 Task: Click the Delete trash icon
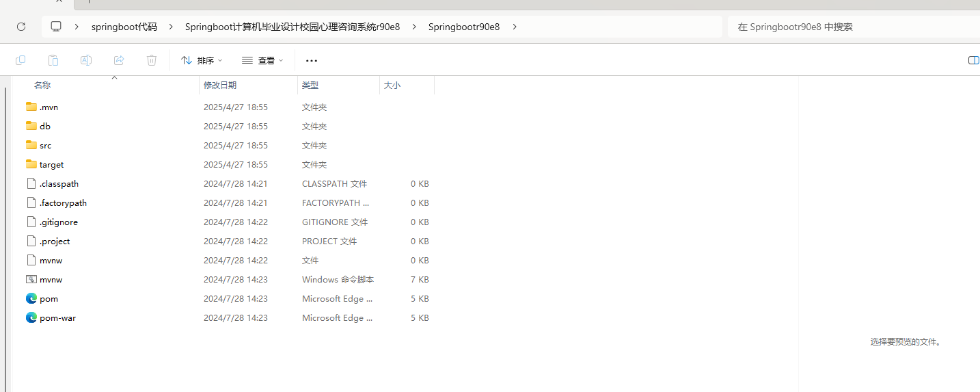click(x=152, y=60)
